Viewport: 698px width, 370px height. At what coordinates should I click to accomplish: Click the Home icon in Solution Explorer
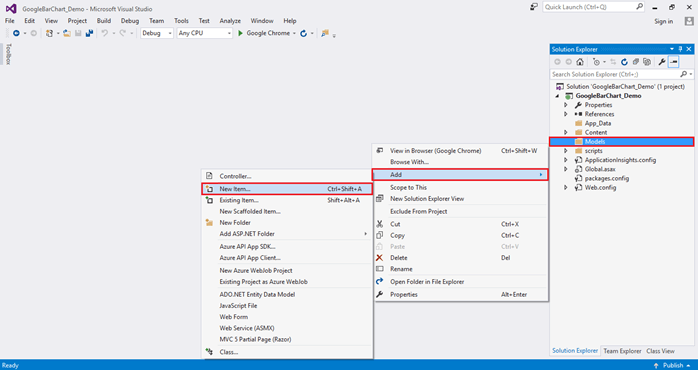point(580,62)
